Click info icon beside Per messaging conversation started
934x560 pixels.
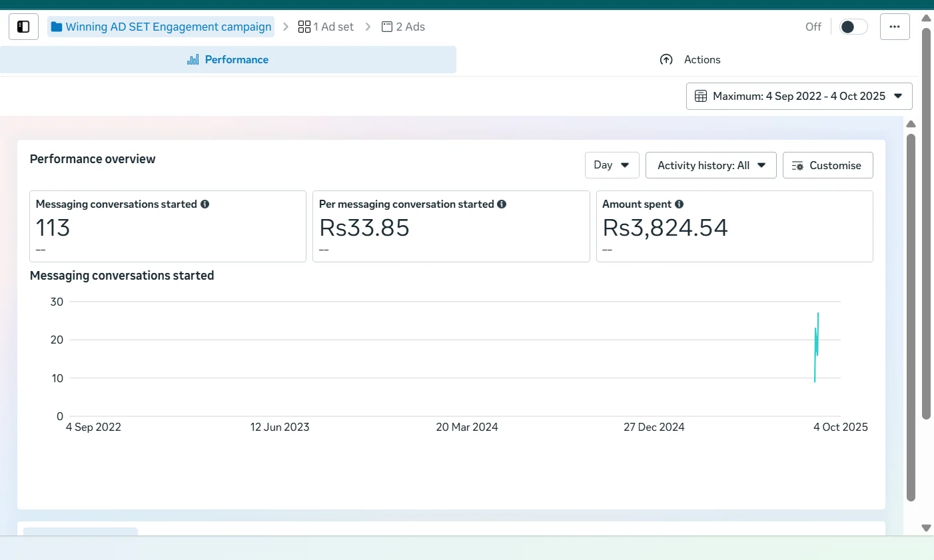pos(502,204)
